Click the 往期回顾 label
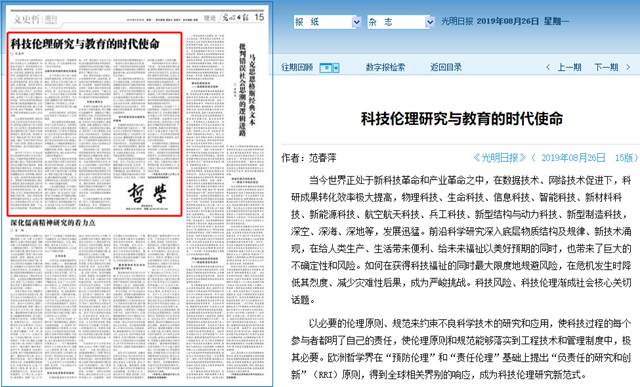The width and height of the screenshot is (640, 387). (297, 67)
